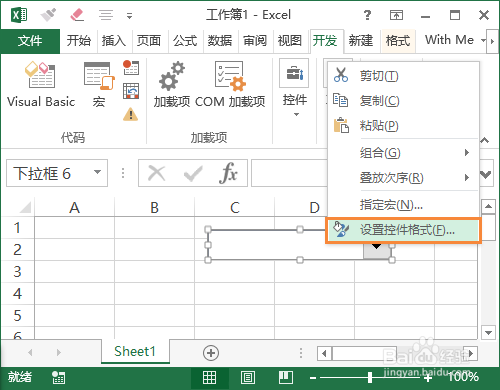Switch to the 数据 Data tab

coord(220,41)
